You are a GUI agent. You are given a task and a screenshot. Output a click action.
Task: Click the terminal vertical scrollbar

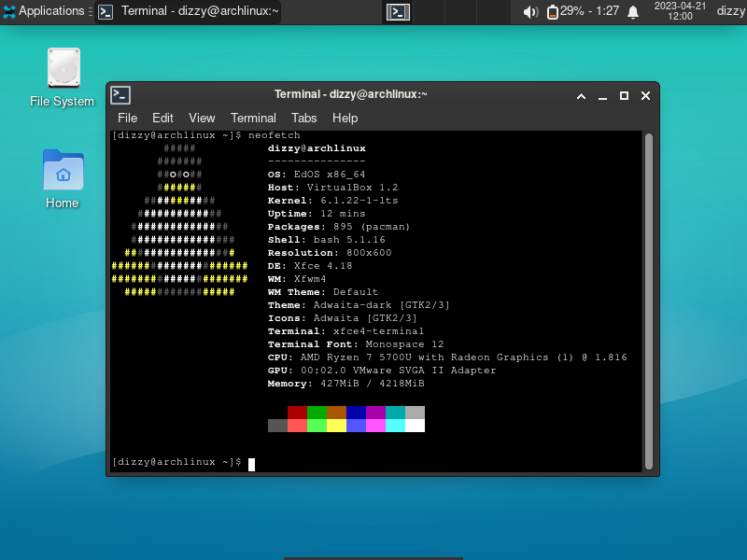(x=648, y=301)
